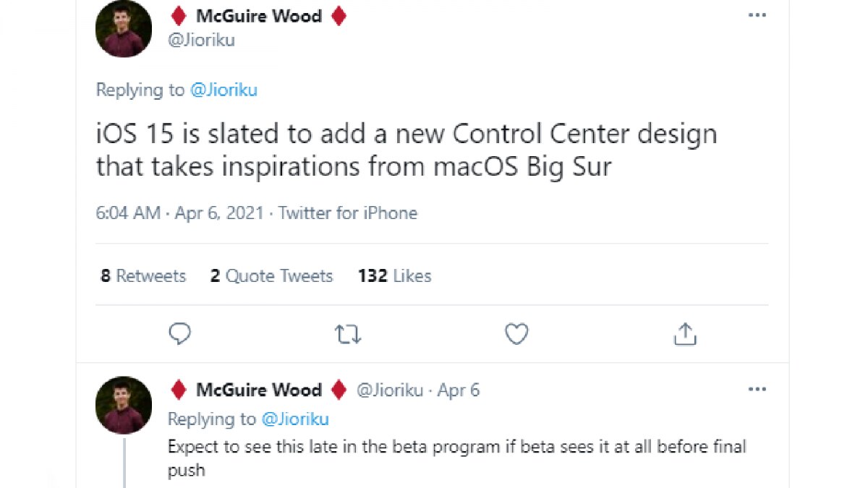Click Twitter for iPhone source label

coord(348,213)
